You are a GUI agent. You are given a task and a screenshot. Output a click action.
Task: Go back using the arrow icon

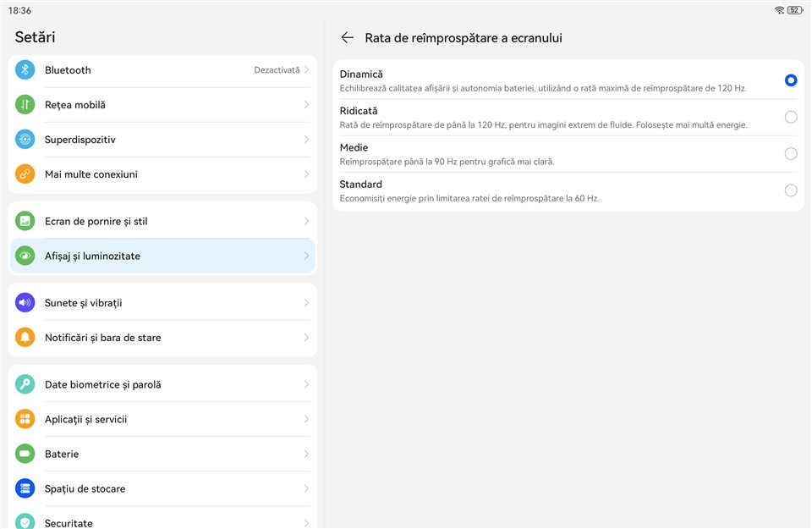[x=347, y=38]
